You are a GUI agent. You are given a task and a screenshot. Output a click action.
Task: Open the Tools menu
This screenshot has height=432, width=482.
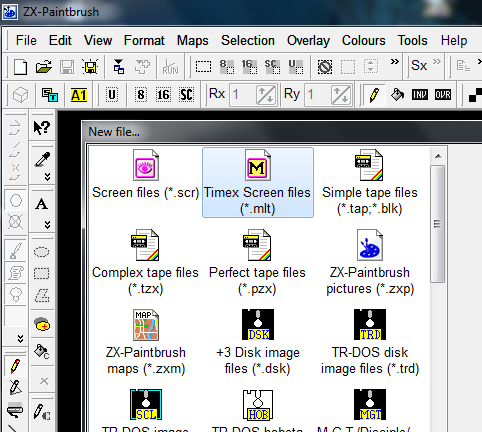413,41
